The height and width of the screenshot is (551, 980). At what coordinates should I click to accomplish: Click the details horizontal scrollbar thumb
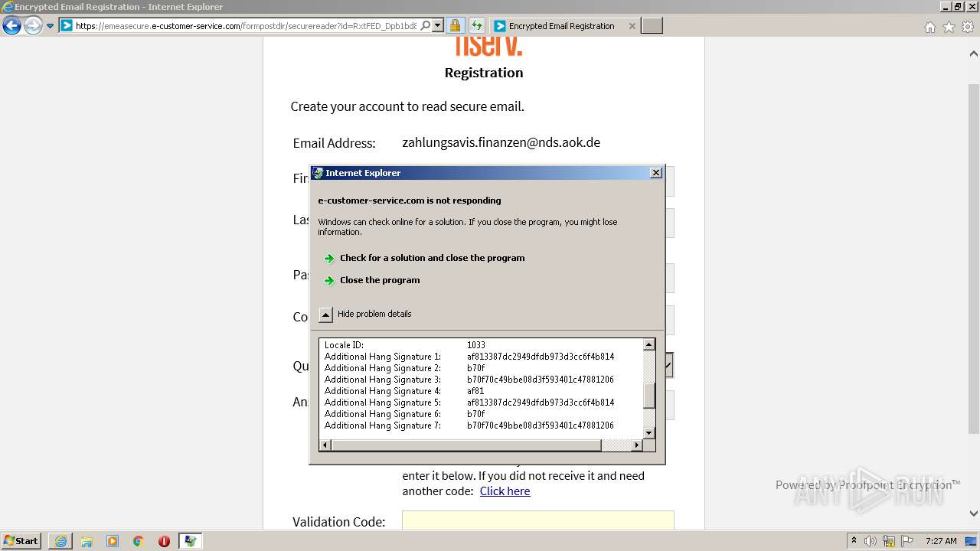click(466, 445)
